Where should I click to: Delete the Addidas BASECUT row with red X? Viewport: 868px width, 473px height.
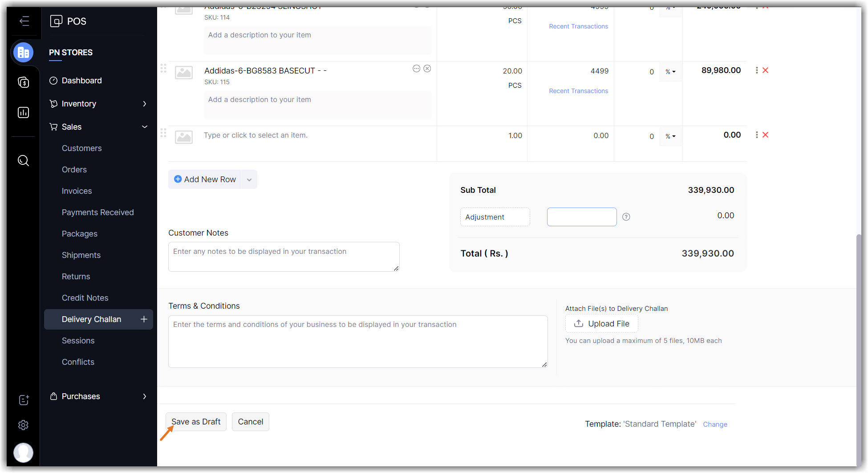click(x=766, y=70)
